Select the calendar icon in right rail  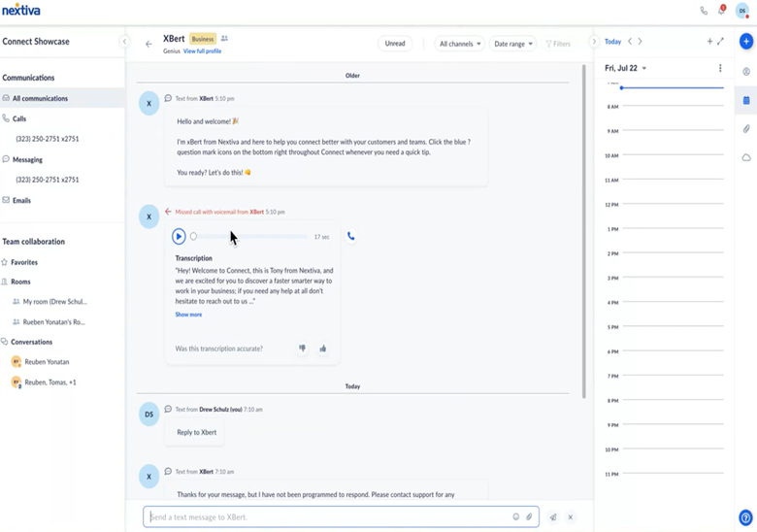pyautogui.click(x=746, y=100)
